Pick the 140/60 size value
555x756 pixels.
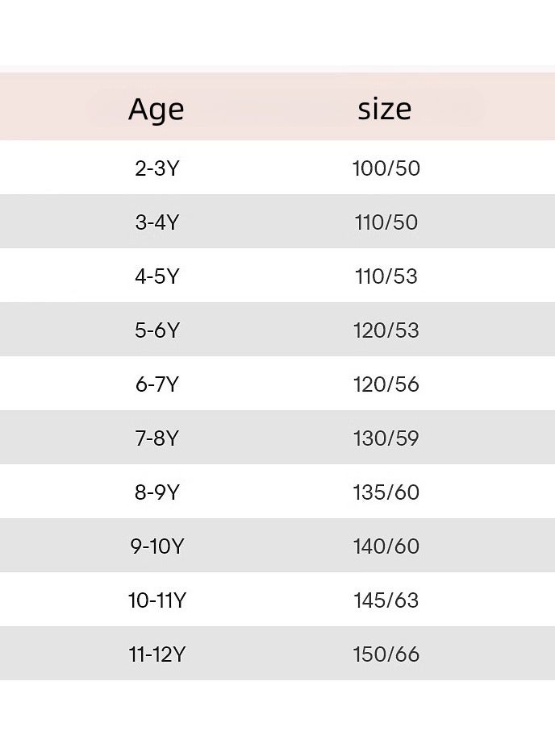[386, 546]
